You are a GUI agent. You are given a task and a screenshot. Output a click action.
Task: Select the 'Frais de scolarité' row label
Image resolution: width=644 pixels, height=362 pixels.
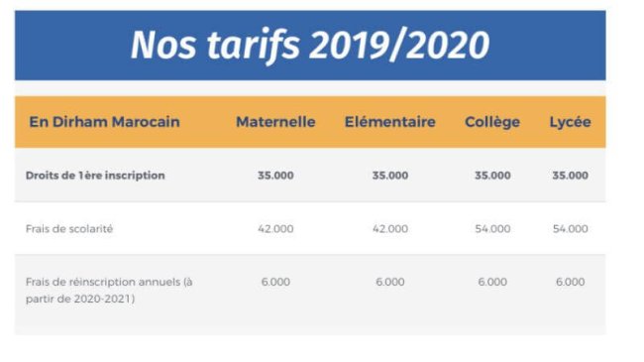(69, 229)
